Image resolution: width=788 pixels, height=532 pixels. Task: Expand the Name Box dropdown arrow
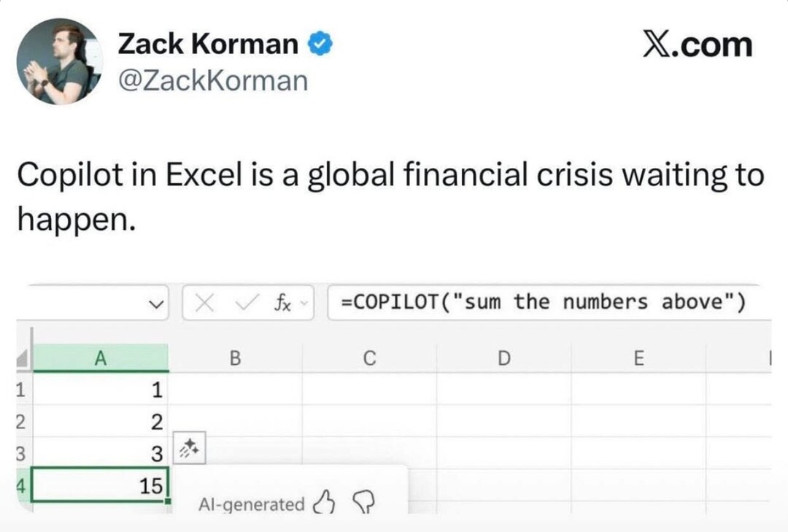click(x=155, y=303)
